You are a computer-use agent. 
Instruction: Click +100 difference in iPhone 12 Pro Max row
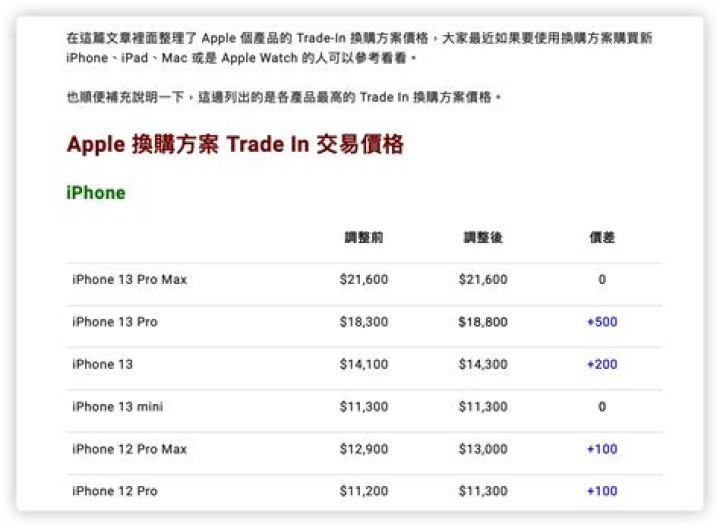602,449
